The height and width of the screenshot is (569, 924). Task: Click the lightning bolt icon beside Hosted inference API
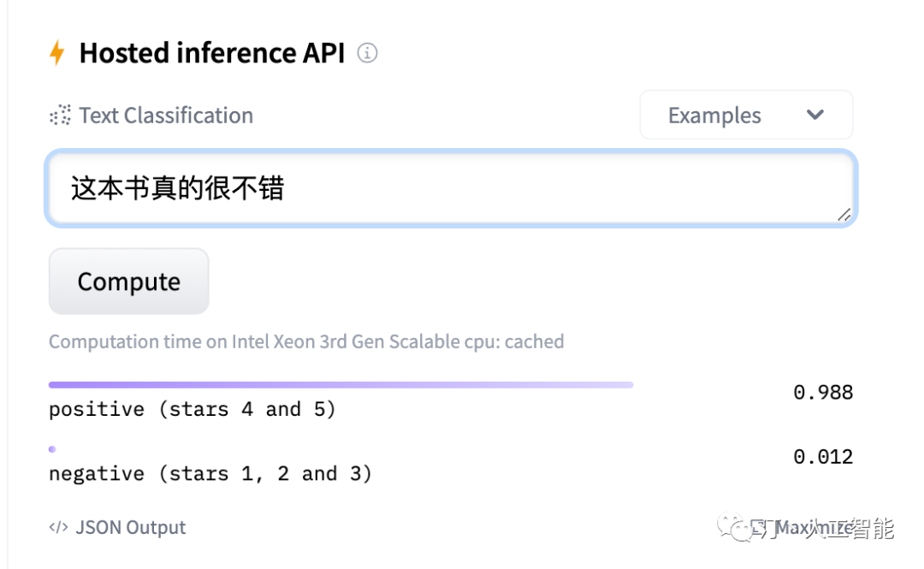click(56, 52)
